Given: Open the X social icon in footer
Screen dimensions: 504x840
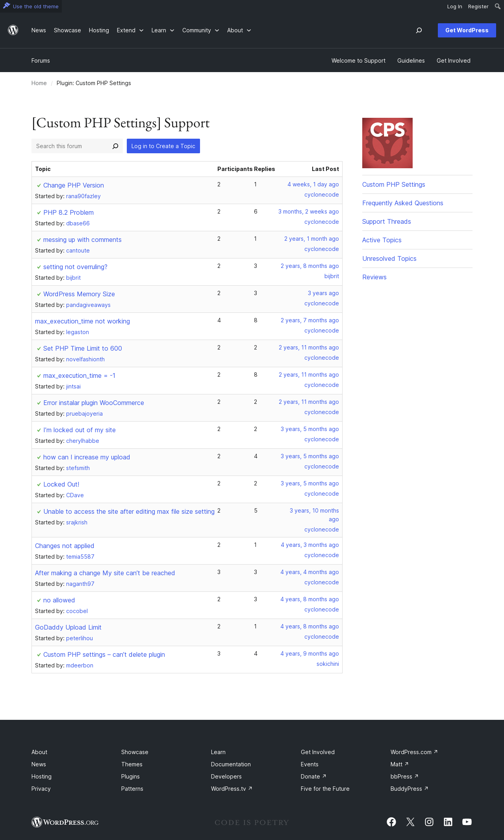Looking at the screenshot, I should (x=410, y=822).
